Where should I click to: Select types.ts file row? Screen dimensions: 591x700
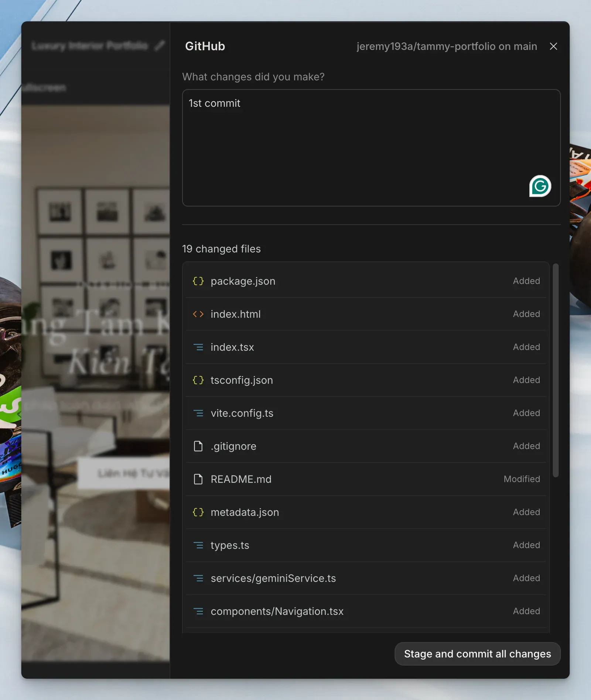[x=230, y=545]
